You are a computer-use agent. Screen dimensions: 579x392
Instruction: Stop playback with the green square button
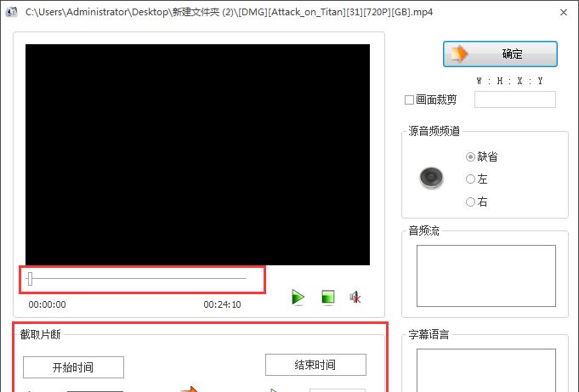pos(328,298)
